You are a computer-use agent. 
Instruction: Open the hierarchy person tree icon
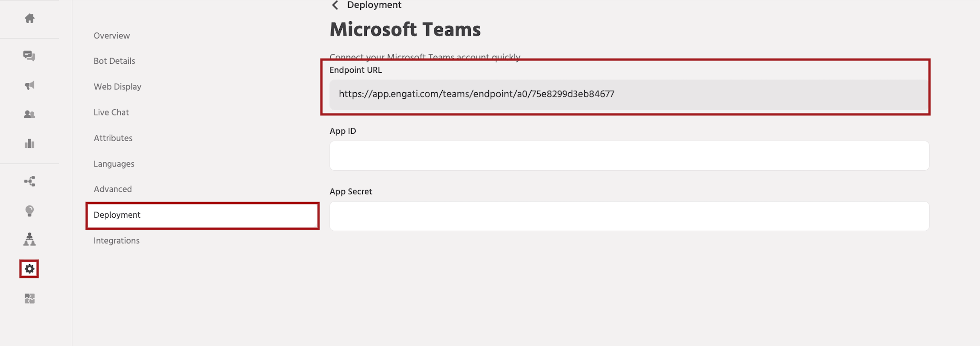(29, 239)
